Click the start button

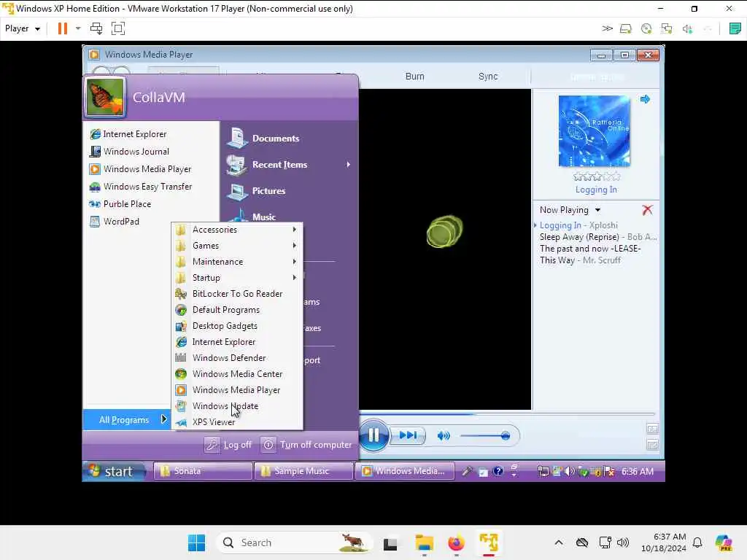tap(114, 472)
